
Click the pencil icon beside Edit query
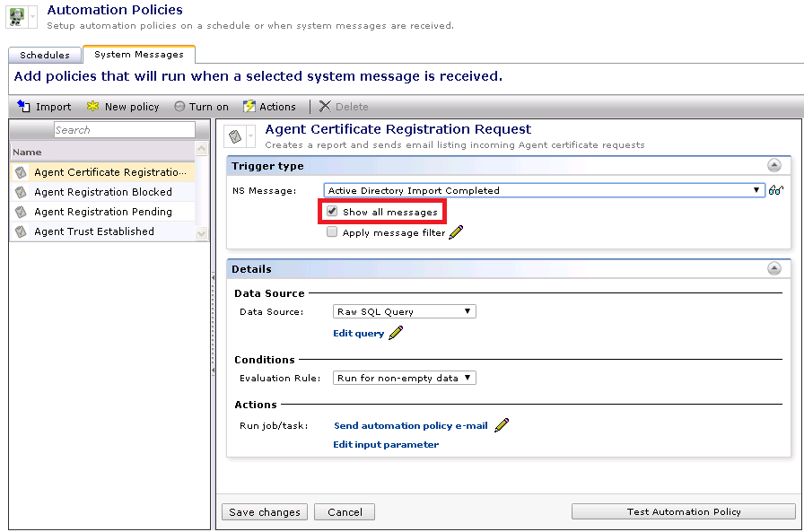tap(396, 334)
